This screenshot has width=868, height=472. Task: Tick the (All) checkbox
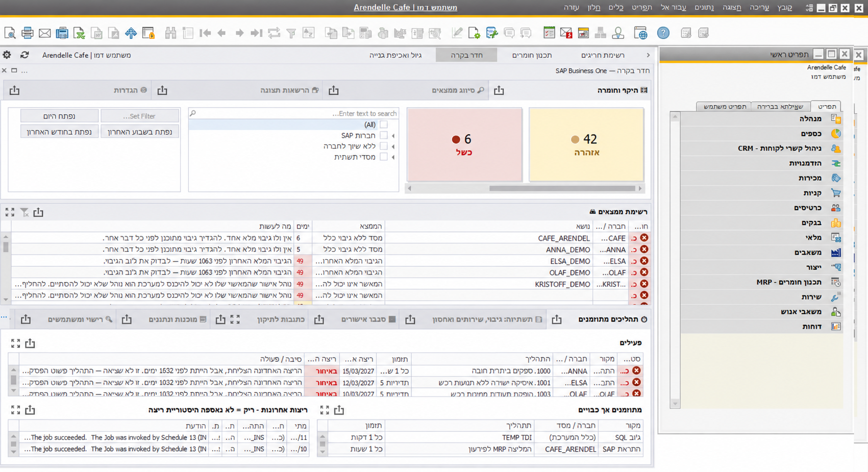tap(384, 125)
